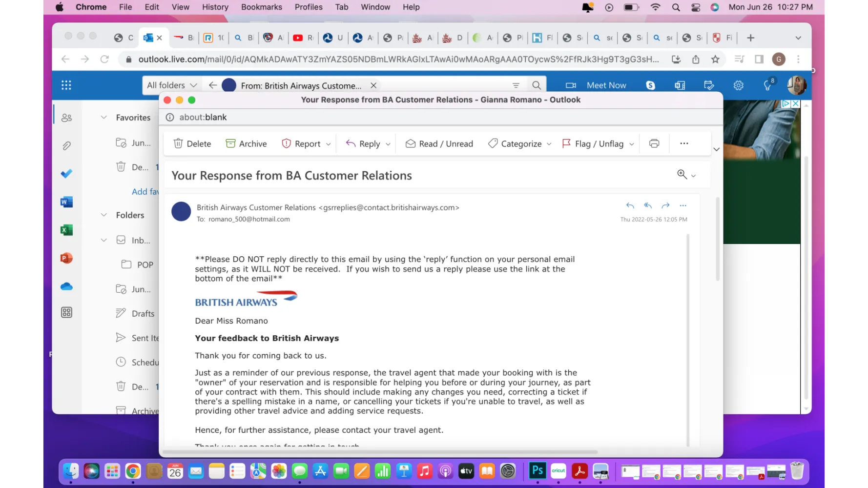Image resolution: width=868 pixels, height=488 pixels.
Task: Switch to the YouTube browser tab
Action: tap(303, 38)
